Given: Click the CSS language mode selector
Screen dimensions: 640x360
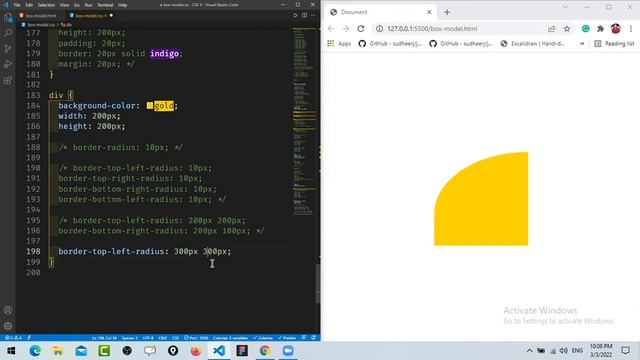Looking at the screenshot, I should coord(176,338).
